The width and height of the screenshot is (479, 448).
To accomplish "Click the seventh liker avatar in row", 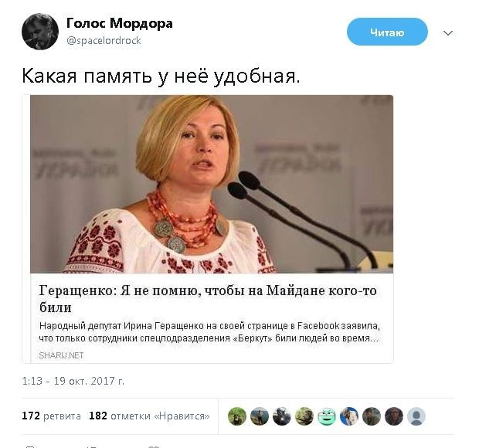I will (x=372, y=416).
